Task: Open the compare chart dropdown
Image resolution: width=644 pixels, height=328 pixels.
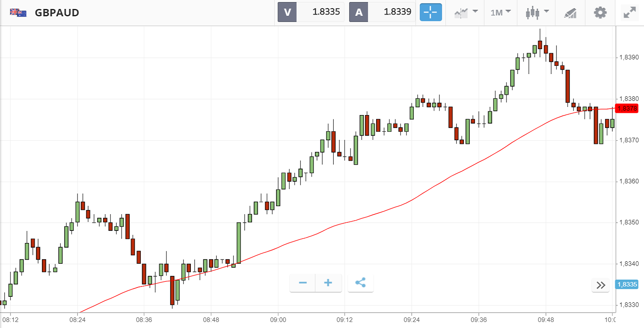Action: (466, 12)
